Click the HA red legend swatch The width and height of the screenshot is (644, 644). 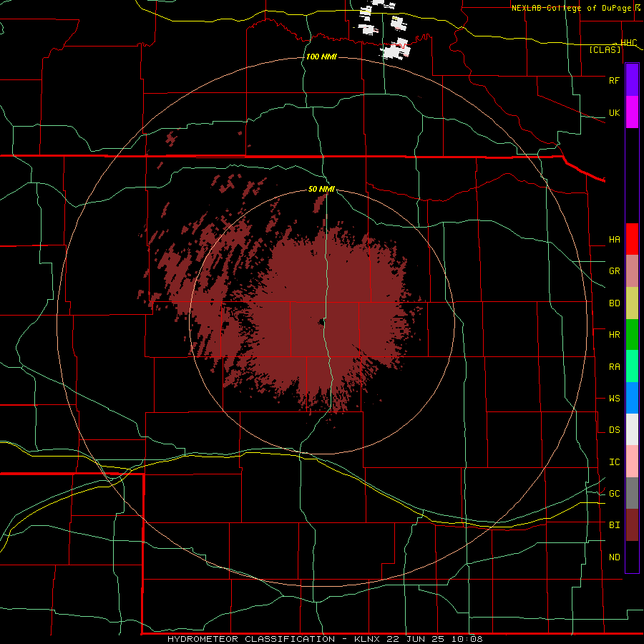coord(632,239)
